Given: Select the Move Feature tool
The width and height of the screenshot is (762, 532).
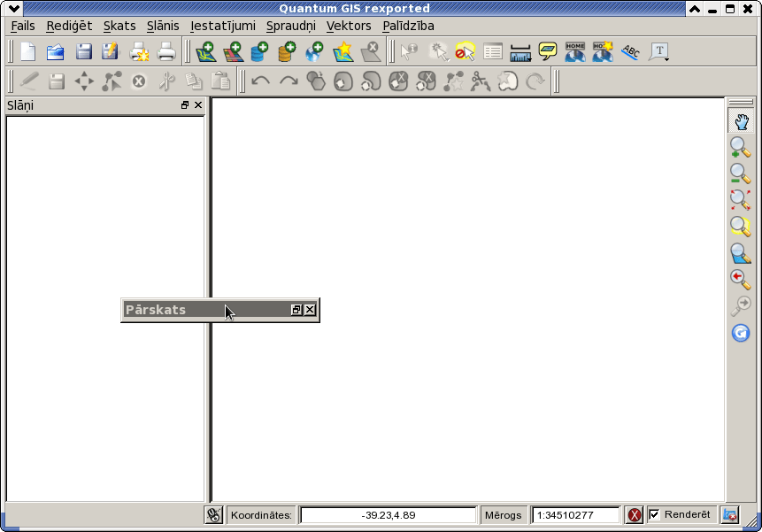Looking at the screenshot, I should [84, 81].
